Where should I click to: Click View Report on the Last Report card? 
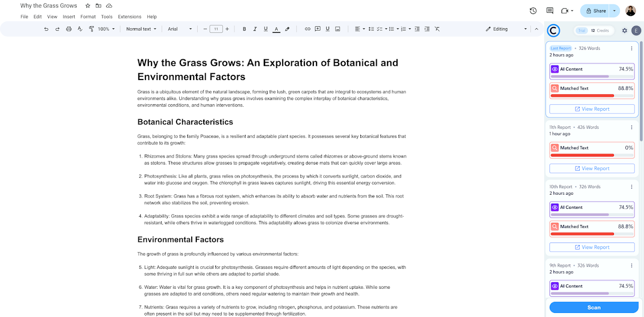coord(592,109)
